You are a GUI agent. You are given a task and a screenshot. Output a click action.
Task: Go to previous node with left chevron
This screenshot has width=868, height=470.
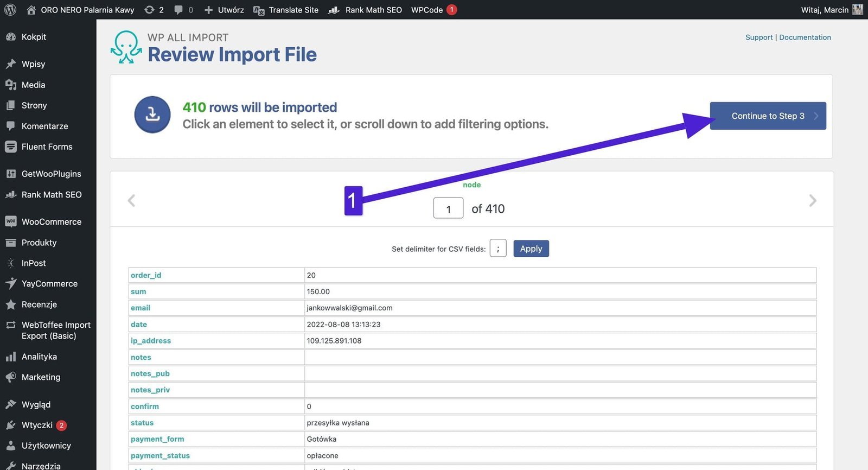click(x=131, y=201)
